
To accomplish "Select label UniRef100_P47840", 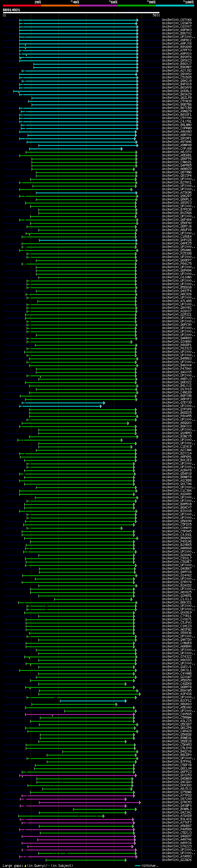I will pyautogui.click(x=177, y=369).
